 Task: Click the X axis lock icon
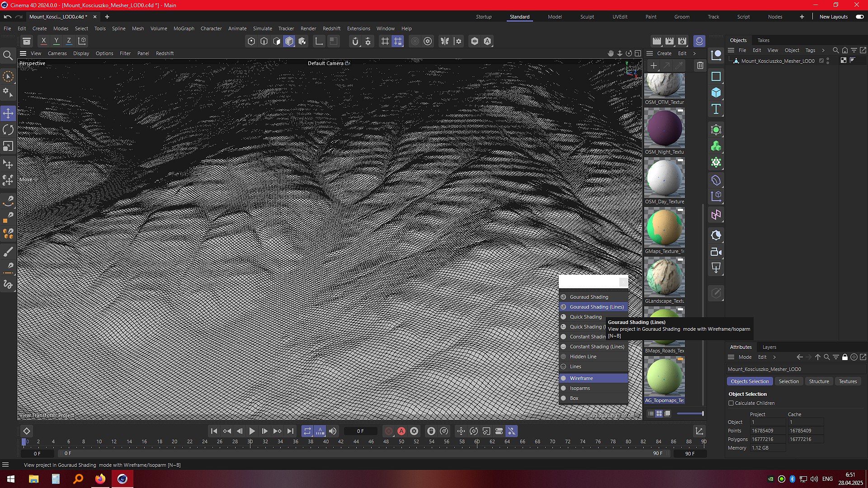pyautogui.click(x=43, y=41)
